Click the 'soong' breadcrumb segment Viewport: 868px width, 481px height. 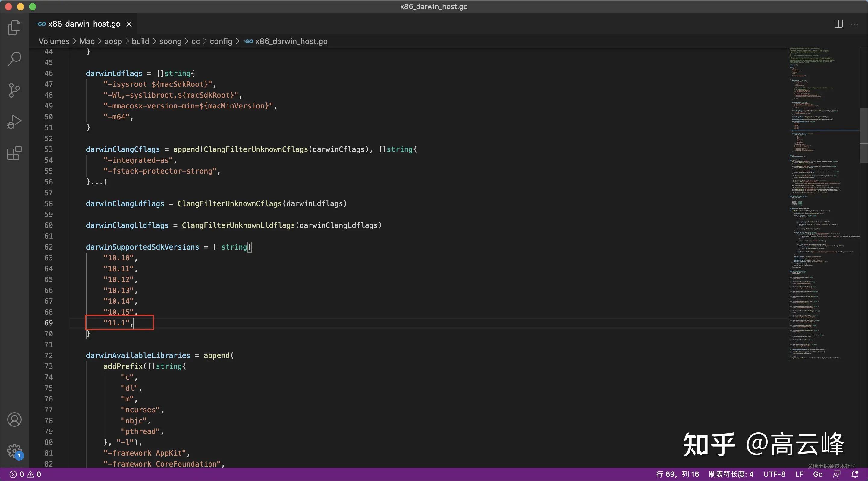(x=170, y=41)
